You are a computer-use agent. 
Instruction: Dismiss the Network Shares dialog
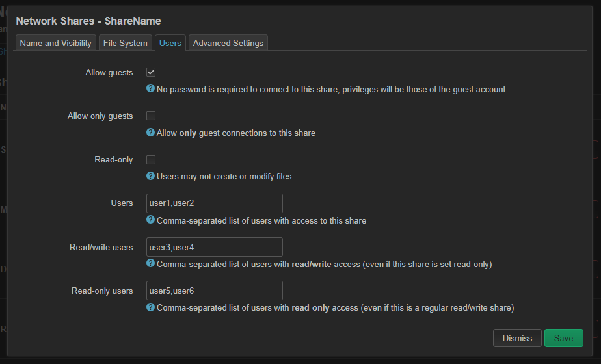517,338
